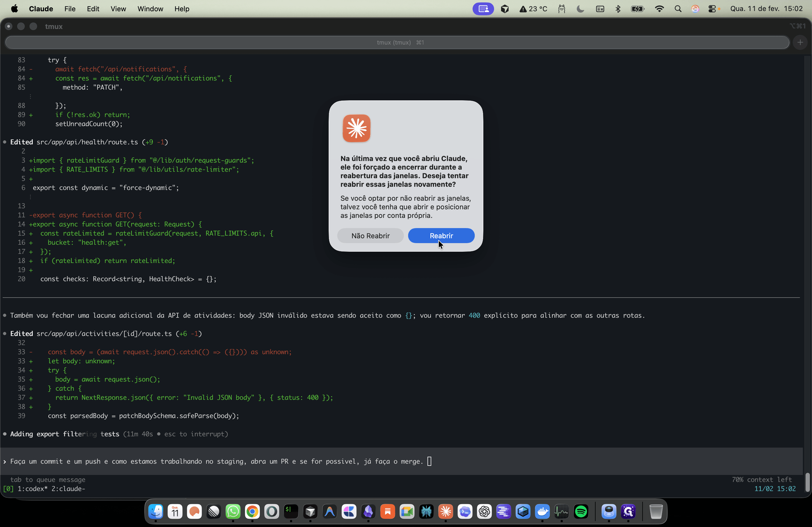Open Finder from the Dock
Image resolution: width=812 pixels, height=527 pixels.
pyautogui.click(x=155, y=511)
